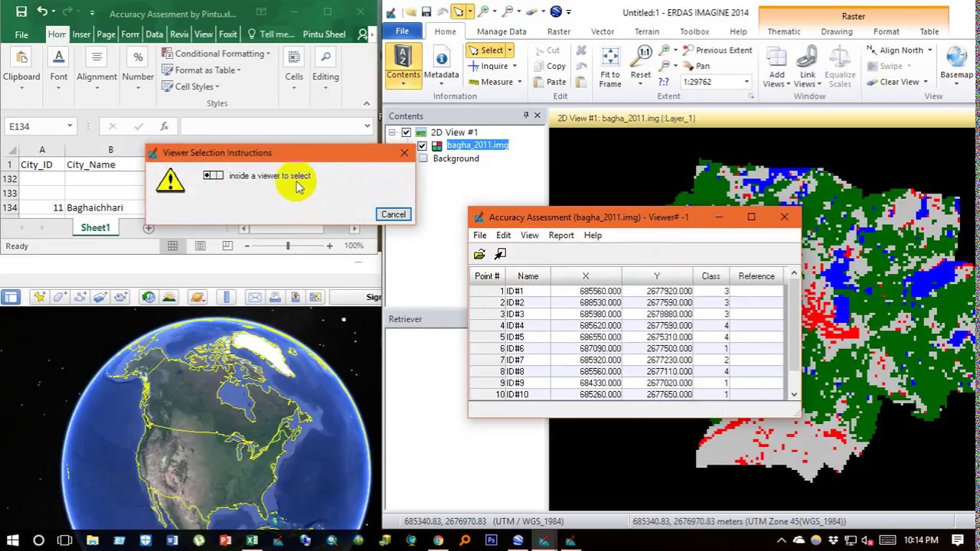Open the Terrain tab in ERDAS
The image size is (980, 551).
tap(646, 31)
